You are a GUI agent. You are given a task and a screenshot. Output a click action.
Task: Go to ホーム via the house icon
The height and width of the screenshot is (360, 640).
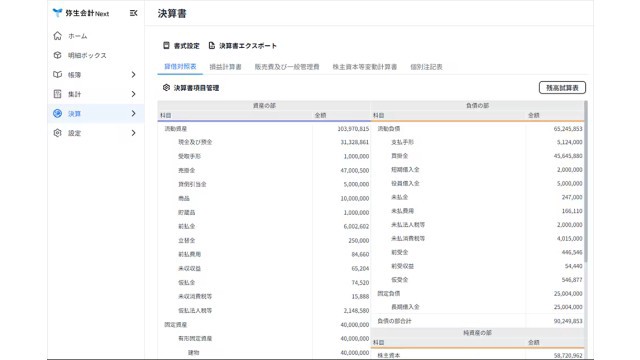(x=58, y=36)
